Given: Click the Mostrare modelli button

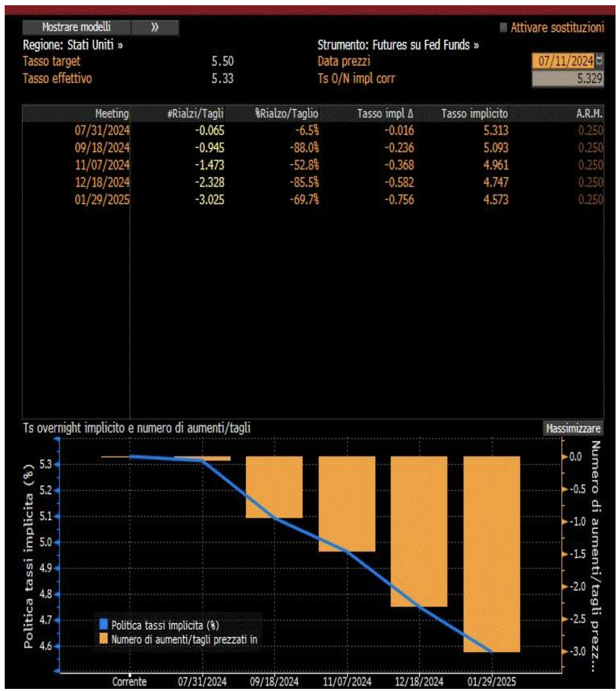Looking at the screenshot, I should (x=76, y=27).
